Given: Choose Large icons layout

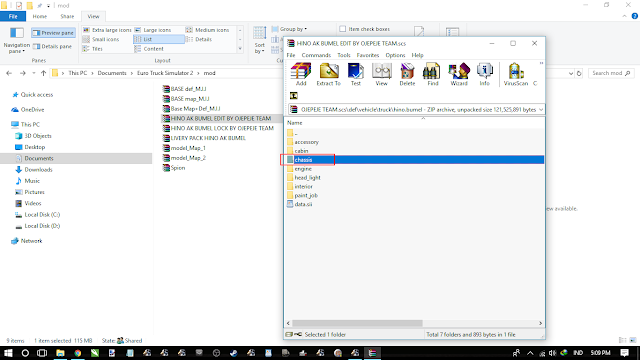Looking at the screenshot, I should (153, 30).
